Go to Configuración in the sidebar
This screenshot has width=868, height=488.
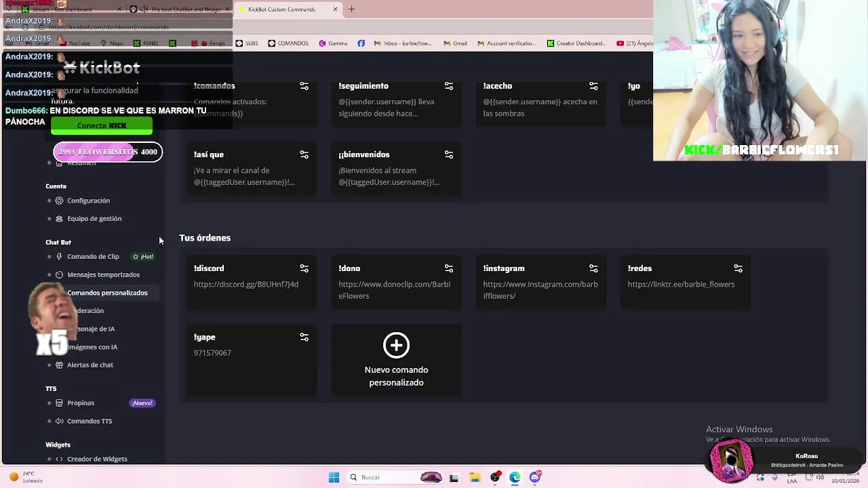pyautogui.click(x=88, y=201)
